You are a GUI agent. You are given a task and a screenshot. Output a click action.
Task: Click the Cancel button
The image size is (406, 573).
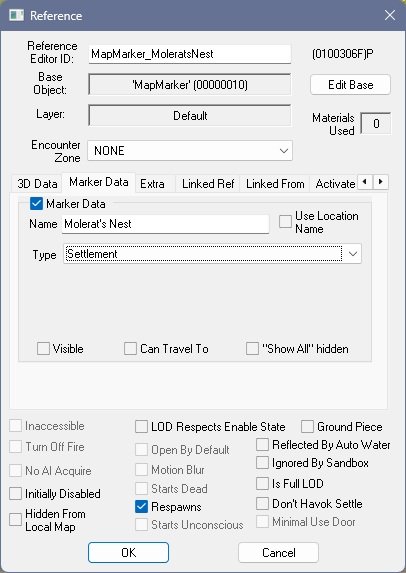(x=278, y=553)
